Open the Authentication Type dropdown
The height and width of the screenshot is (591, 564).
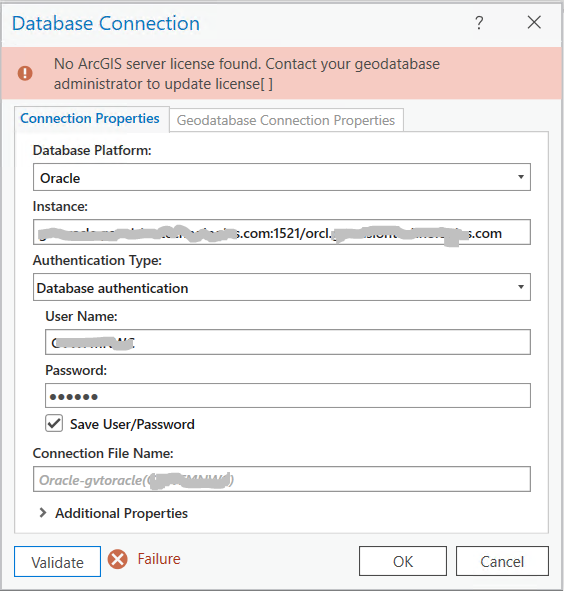(282, 287)
